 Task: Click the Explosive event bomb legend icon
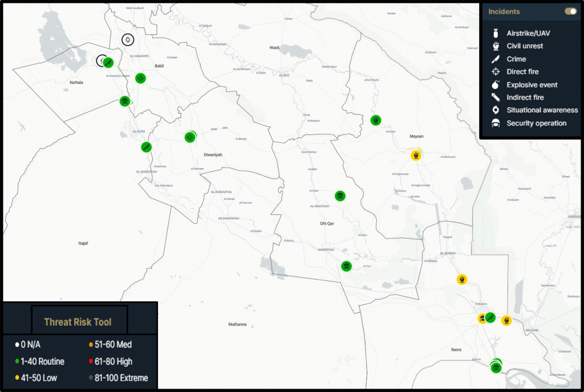click(x=496, y=84)
